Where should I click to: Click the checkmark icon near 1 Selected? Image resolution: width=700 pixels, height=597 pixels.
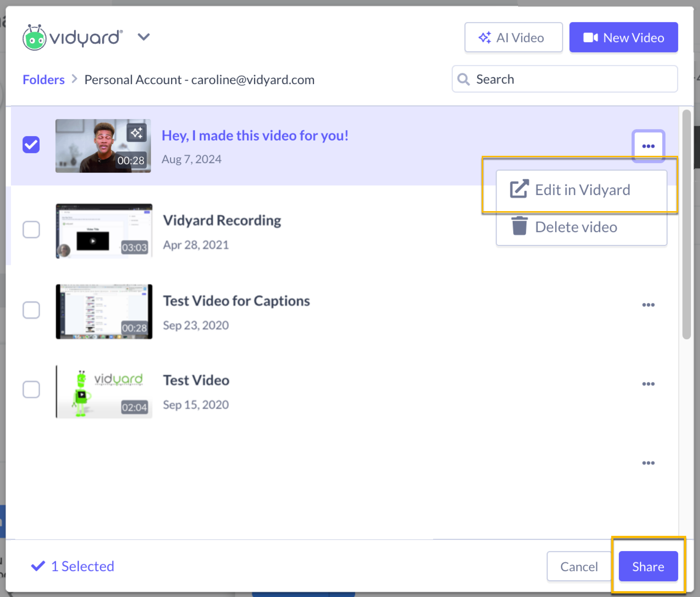tap(37, 566)
